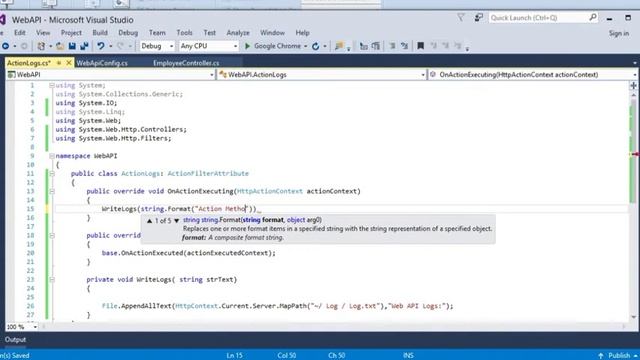Click the New Project toolbar icon
The image size is (640, 360).
[x=41, y=46]
